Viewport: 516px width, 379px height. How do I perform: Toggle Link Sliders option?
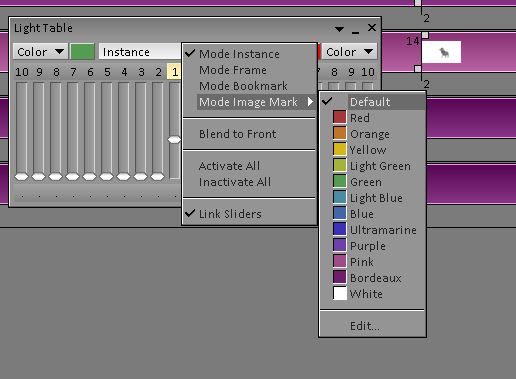249,214
